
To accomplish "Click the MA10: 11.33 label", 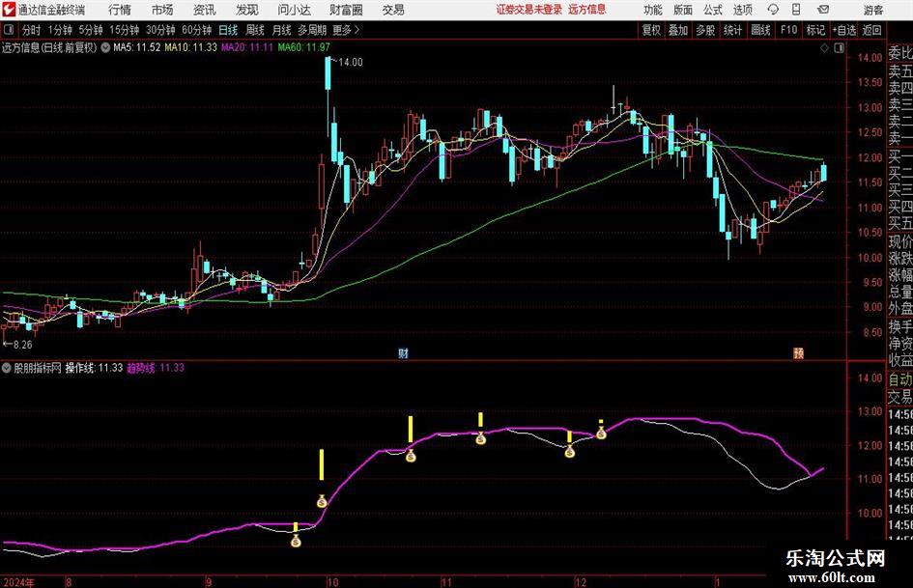I will pyautogui.click(x=191, y=47).
